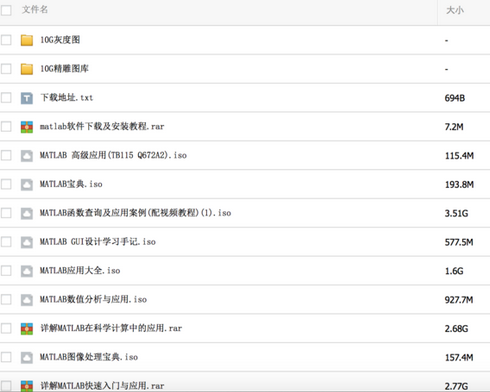Check the box for 详解MATLAB在科学计算中的应用.rar
Screen dimensions: 490x392
(6, 328)
